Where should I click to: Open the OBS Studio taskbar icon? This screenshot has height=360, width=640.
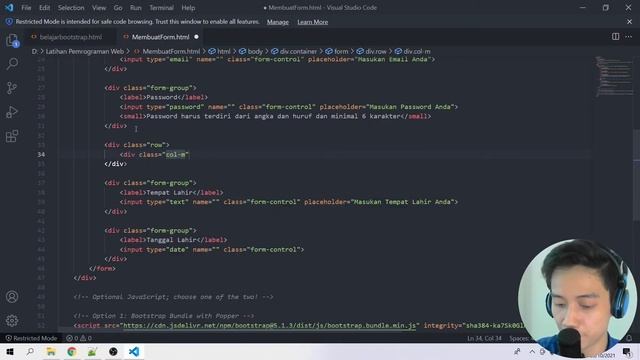(x=113, y=351)
